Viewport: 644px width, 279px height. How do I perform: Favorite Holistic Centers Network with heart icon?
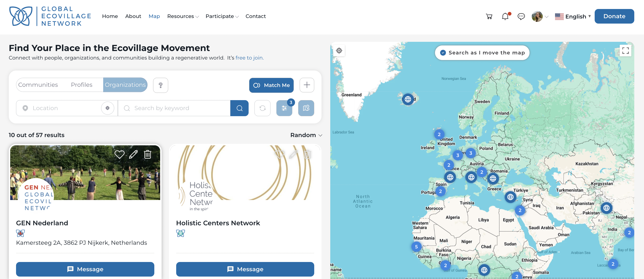(279, 154)
